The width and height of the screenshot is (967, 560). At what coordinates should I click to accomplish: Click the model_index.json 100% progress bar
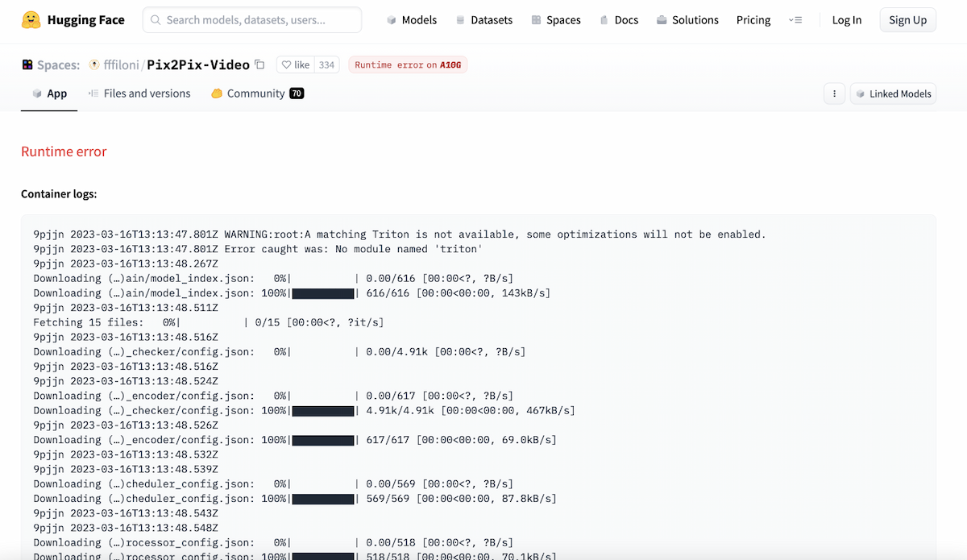pyautogui.click(x=323, y=293)
